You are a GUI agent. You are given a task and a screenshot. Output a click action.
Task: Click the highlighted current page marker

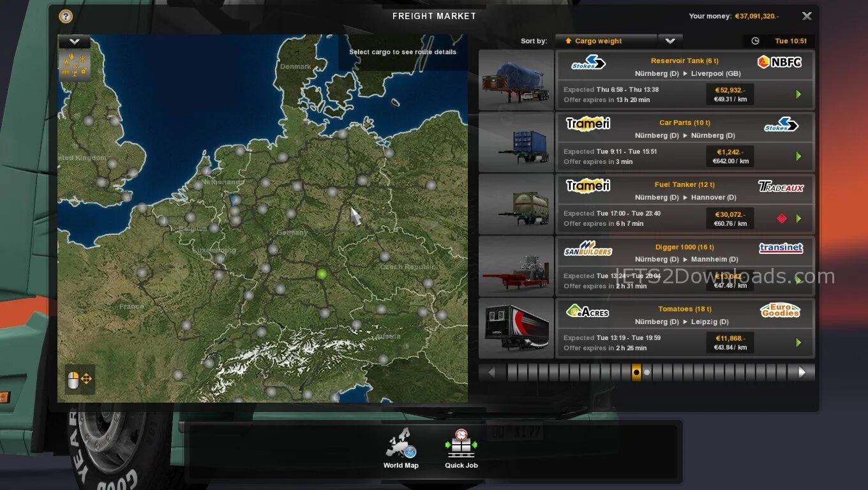(x=636, y=372)
